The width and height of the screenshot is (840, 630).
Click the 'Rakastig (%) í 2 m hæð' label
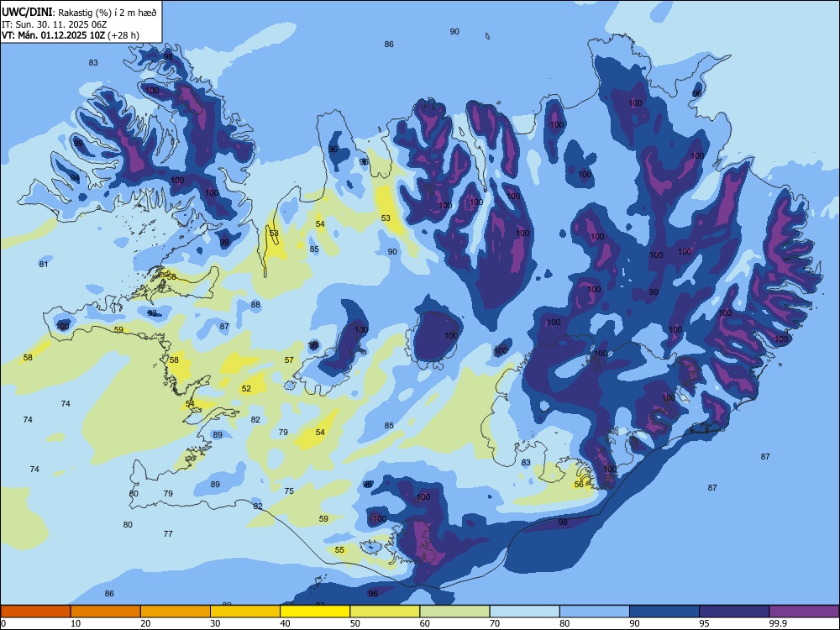point(108,13)
